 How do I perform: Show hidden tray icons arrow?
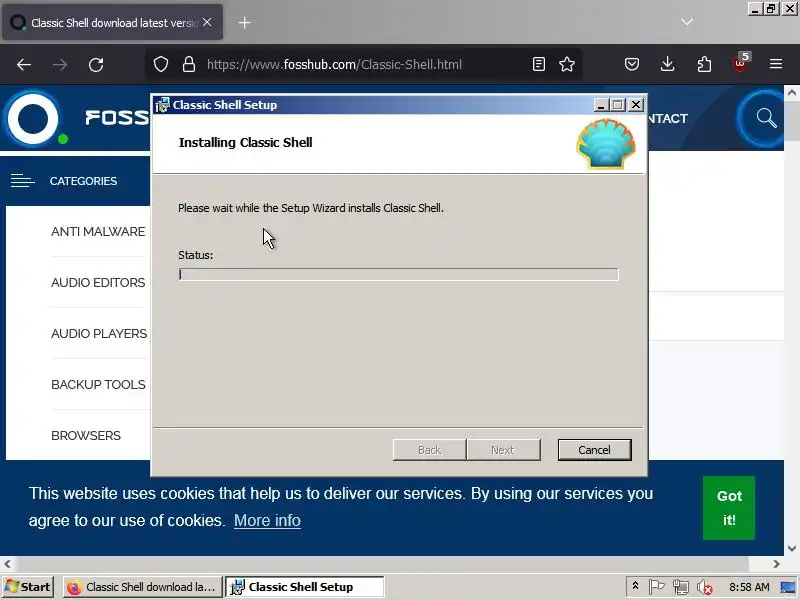635,586
